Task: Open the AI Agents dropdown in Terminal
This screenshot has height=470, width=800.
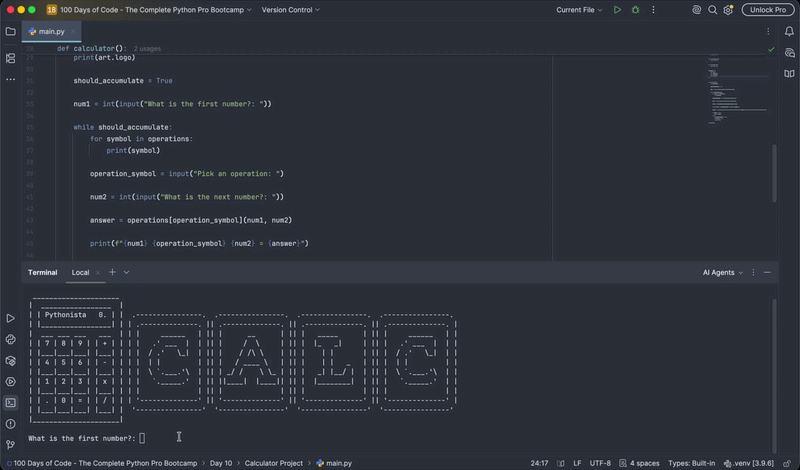Action: click(x=722, y=273)
